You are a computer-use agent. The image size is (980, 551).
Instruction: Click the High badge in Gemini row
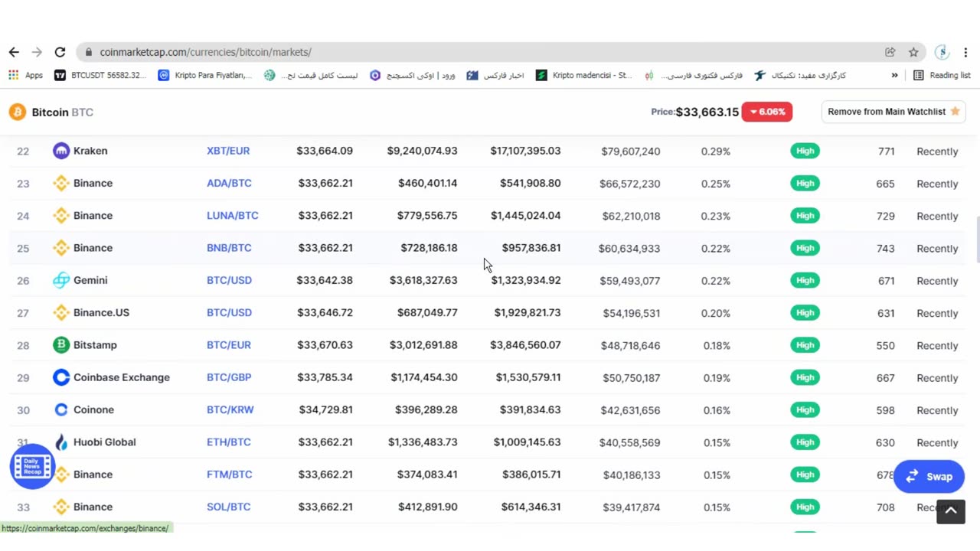click(805, 280)
